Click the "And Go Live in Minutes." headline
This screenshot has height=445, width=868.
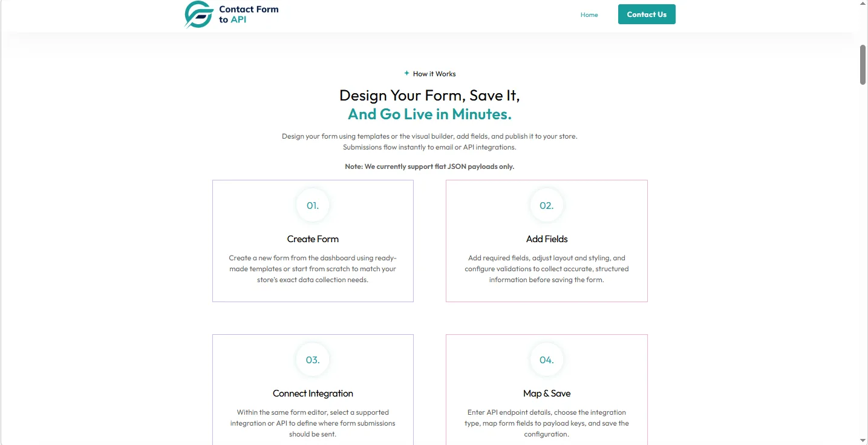429,114
